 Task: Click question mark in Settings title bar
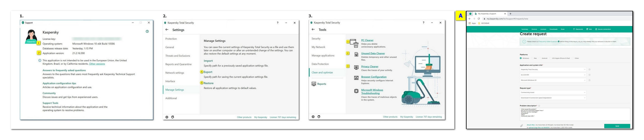278,23
